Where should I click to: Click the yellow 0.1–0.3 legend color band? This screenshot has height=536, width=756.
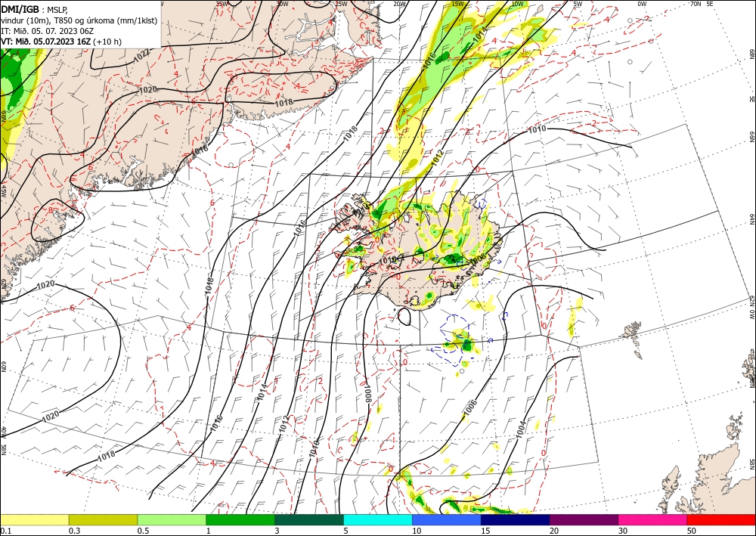coord(34,519)
